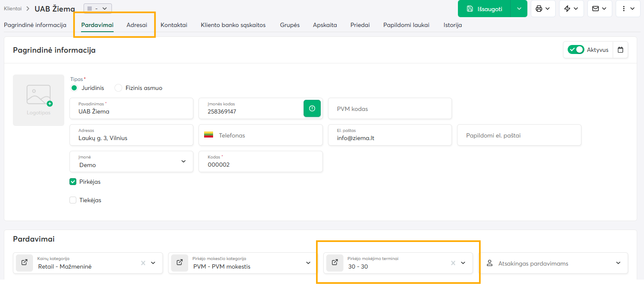Open the lightning quick actions menu
Screen dimensions: 644x284
pyautogui.click(x=571, y=9)
